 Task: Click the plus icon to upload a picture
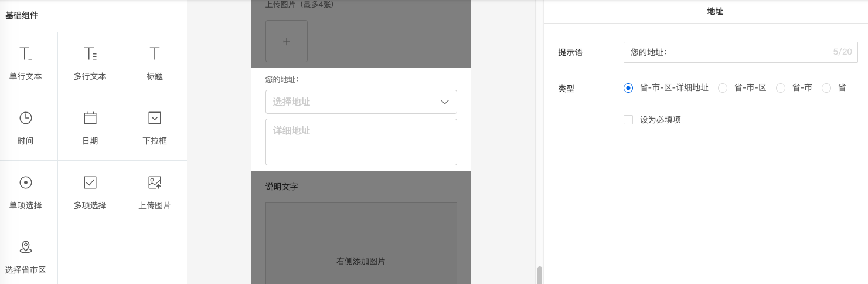tap(287, 41)
